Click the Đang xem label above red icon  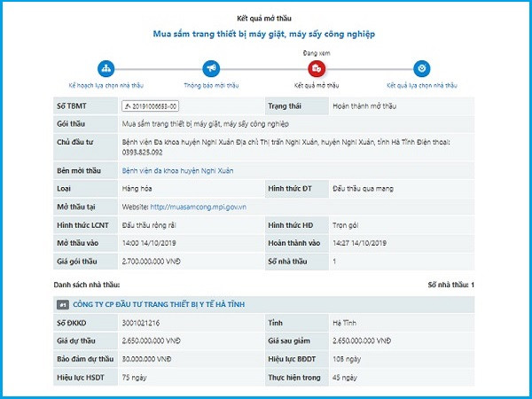pos(317,53)
